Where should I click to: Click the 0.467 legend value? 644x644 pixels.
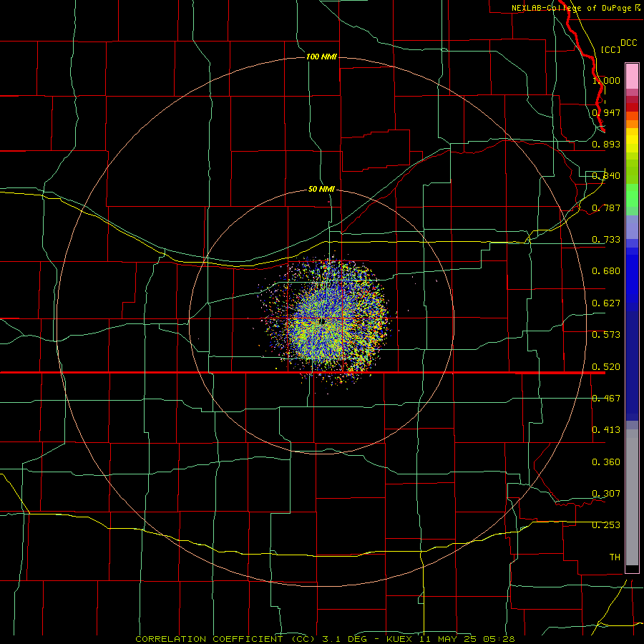[x=606, y=399]
